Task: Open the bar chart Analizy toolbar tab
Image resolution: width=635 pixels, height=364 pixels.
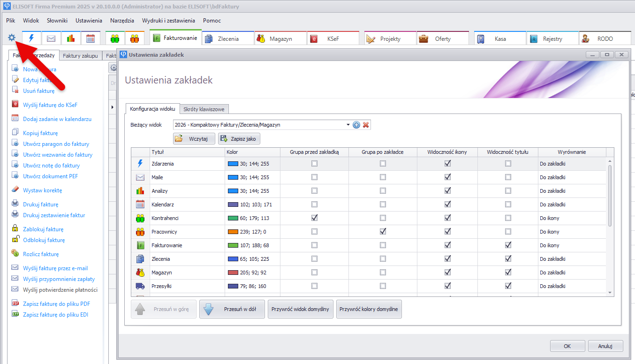Action: pos(71,38)
